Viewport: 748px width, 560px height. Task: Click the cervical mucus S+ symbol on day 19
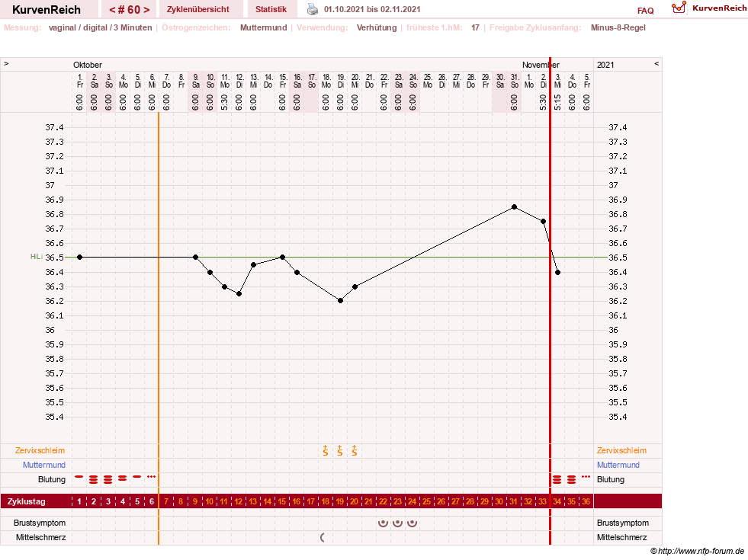pos(339,450)
